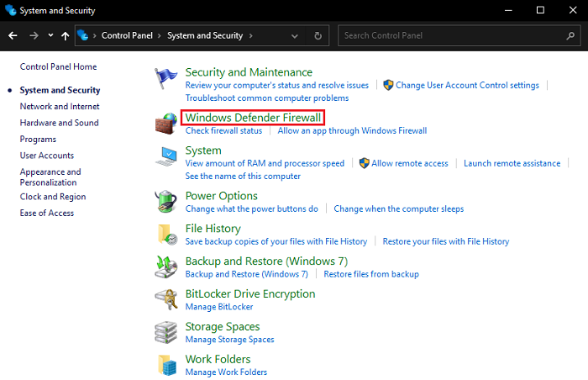Select Hardware and Sound category
Image resolution: width=588 pixels, height=380 pixels.
(59, 123)
